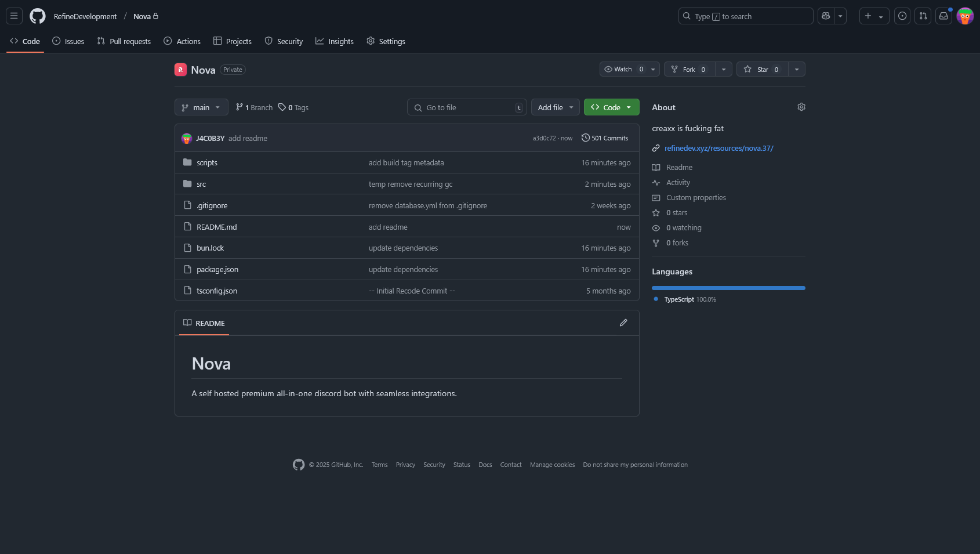Screen dimensions: 980x554
Task: Switch to the Pull requests tab
Action: 124,41
